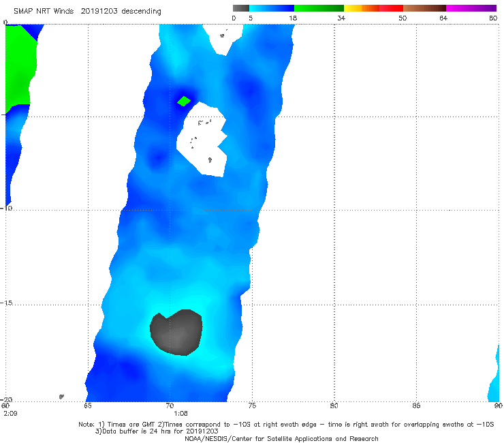
Task: Click the colorbar label 50
Action: (403, 18)
